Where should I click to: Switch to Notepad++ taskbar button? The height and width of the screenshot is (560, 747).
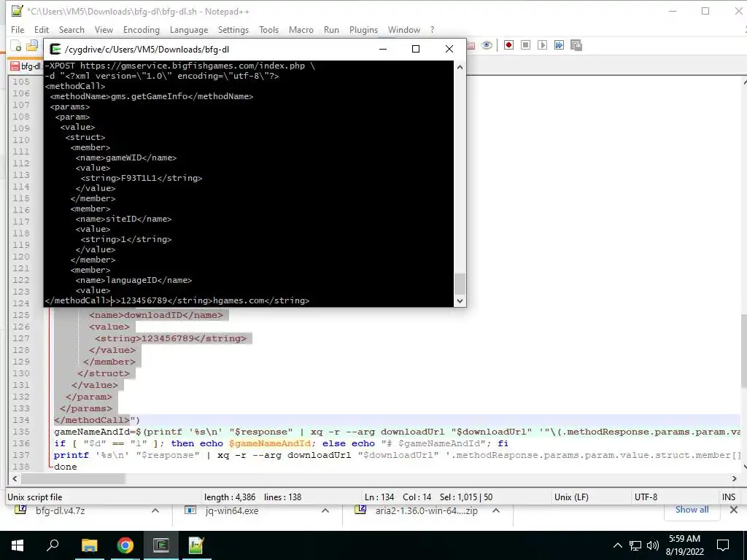tap(196, 545)
